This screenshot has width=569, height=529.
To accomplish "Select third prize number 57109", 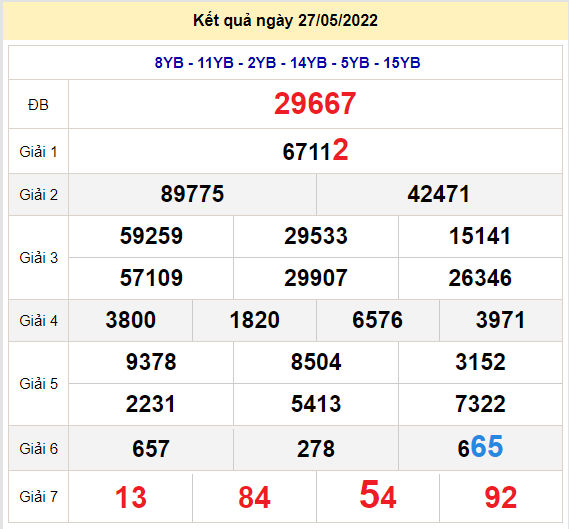I will [151, 278].
